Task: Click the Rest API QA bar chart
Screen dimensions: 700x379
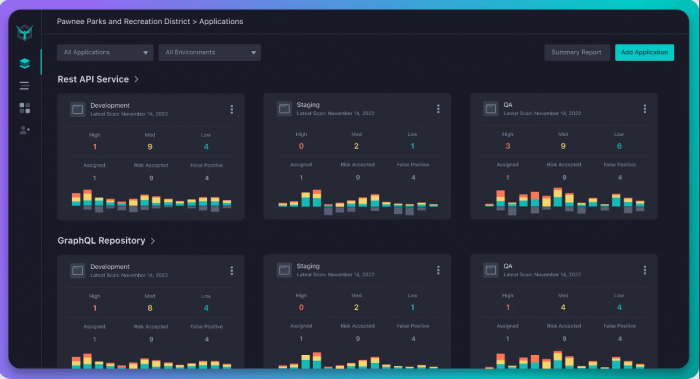Action: 564,201
